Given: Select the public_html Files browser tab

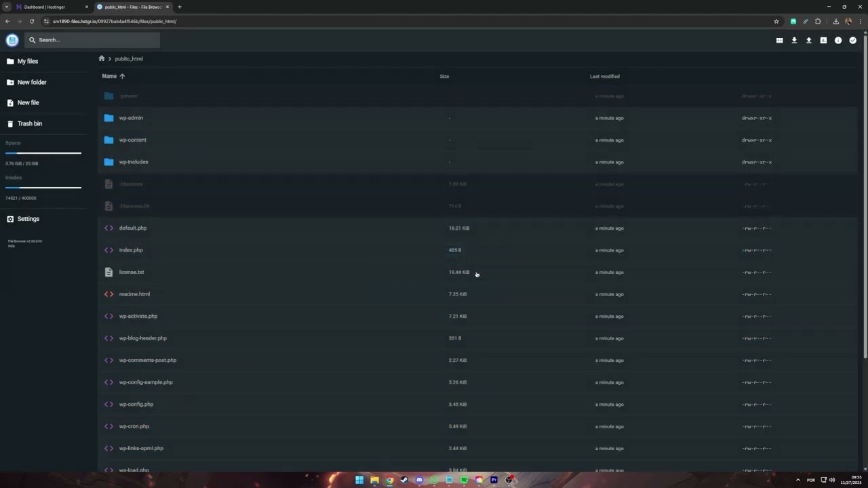Looking at the screenshot, I should pos(132,7).
